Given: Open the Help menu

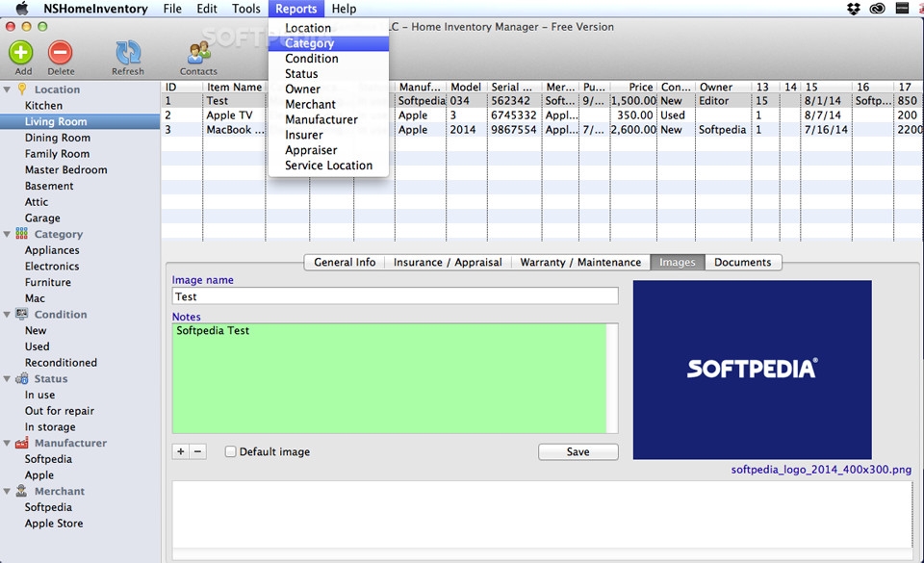Looking at the screenshot, I should click(x=344, y=9).
